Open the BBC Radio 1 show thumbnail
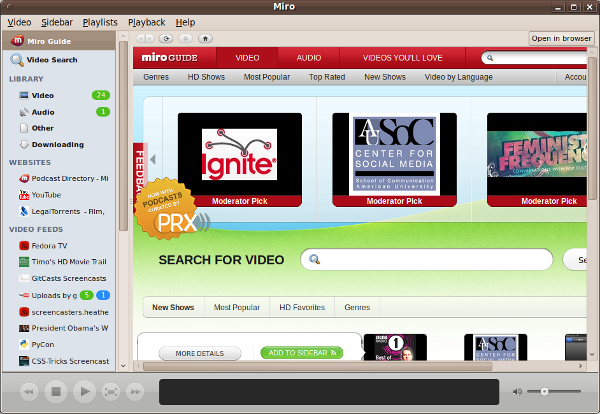Screen dimensions: 600x414 [x=395, y=347]
